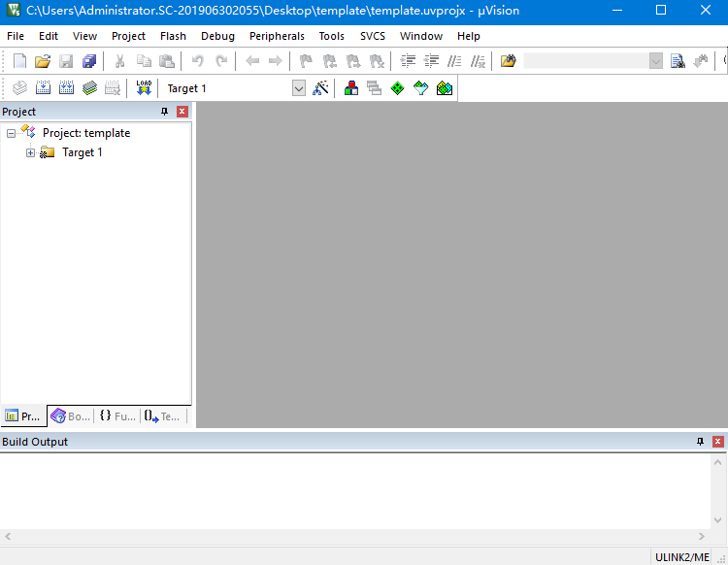Viewport: 728px width, 565px height.
Task: Expand the Target 1 folder node
Action: click(x=31, y=152)
